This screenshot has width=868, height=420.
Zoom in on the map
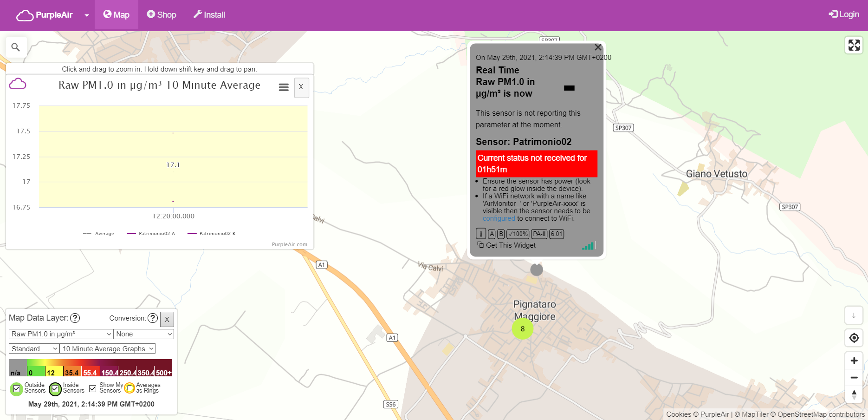coord(854,361)
